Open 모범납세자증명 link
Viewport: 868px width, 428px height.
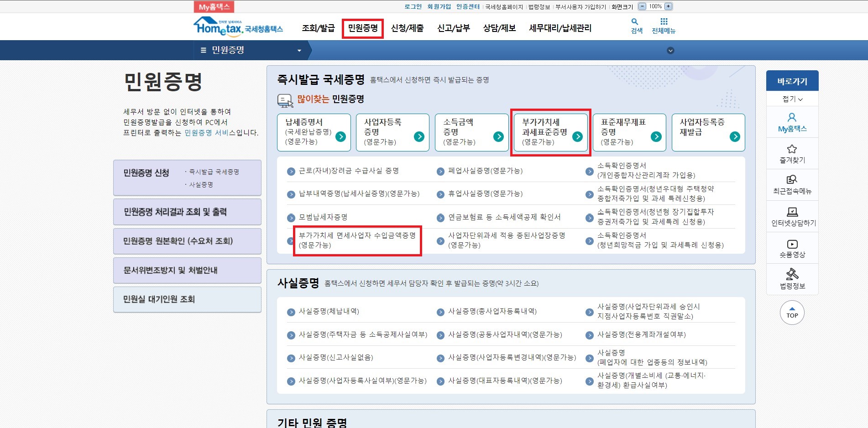tap(323, 217)
